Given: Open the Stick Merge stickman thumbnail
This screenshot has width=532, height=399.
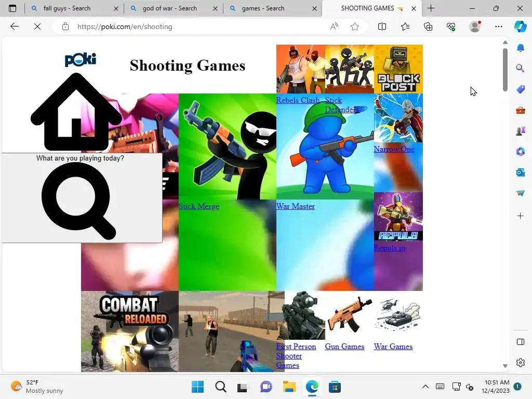Looking at the screenshot, I should [x=228, y=147].
